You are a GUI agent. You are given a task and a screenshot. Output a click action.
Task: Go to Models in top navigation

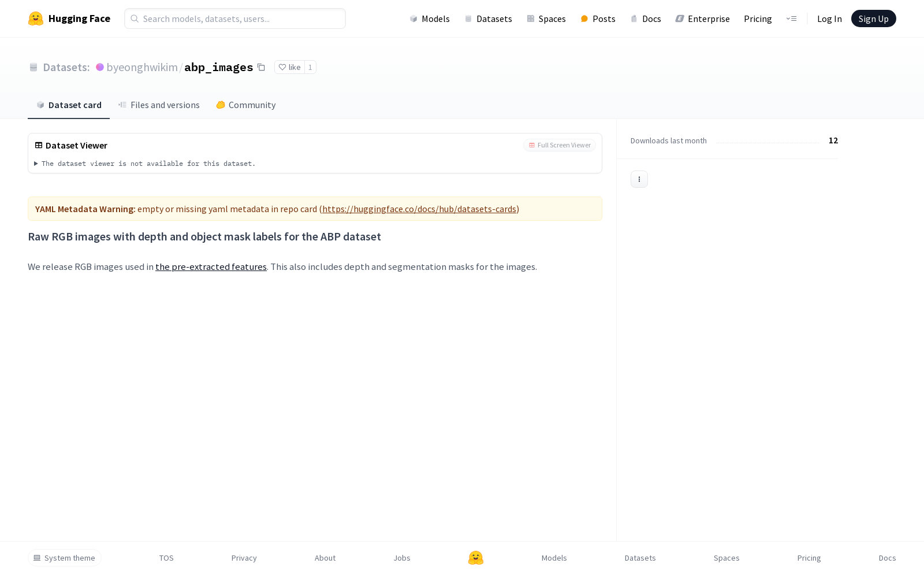[430, 18]
